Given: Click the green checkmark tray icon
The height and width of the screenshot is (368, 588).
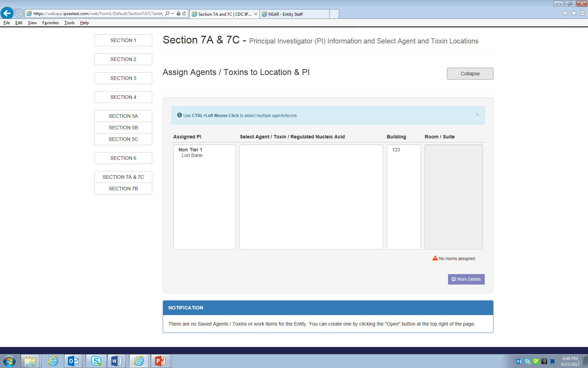Looking at the screenshot, I should 536,361.
